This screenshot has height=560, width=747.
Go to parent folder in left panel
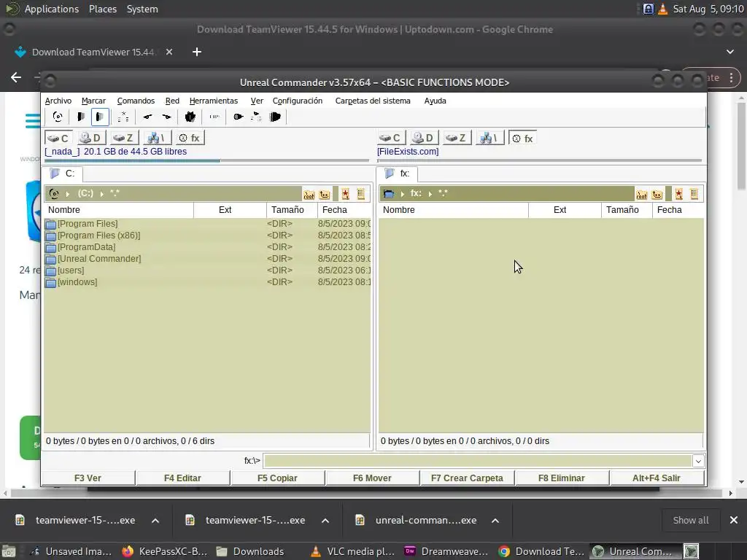(325, 194)
